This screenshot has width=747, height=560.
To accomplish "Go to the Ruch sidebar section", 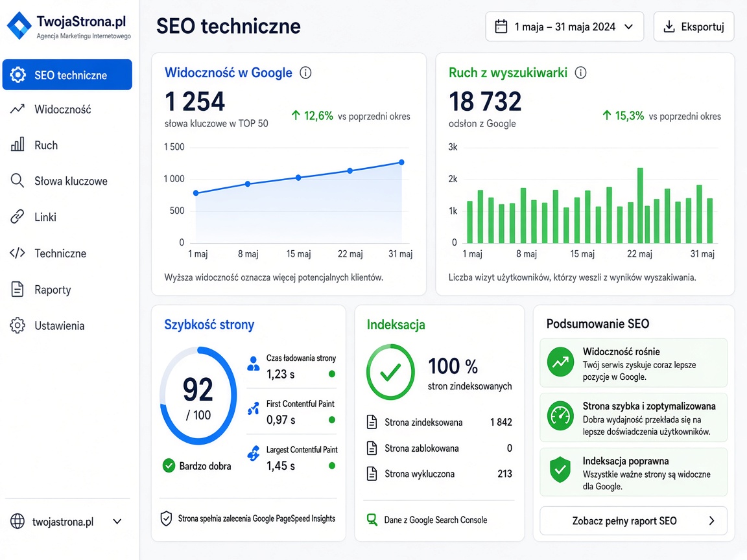I will [x=67, y=145].
